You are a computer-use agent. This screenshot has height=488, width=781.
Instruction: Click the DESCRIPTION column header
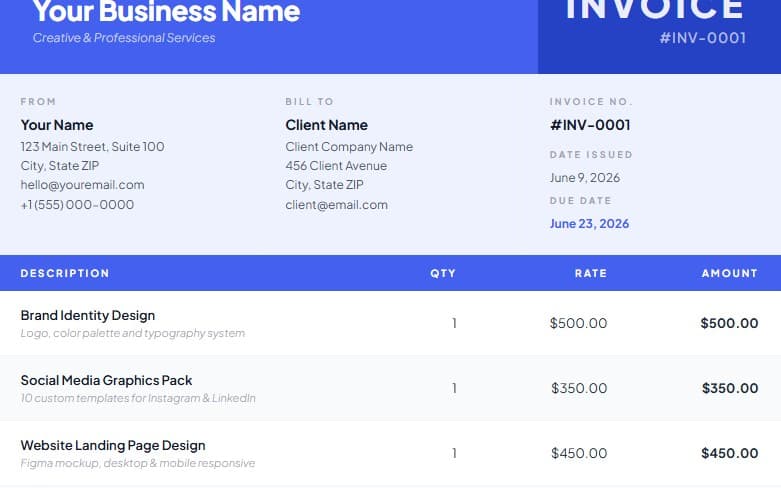[x=65, y=273]
